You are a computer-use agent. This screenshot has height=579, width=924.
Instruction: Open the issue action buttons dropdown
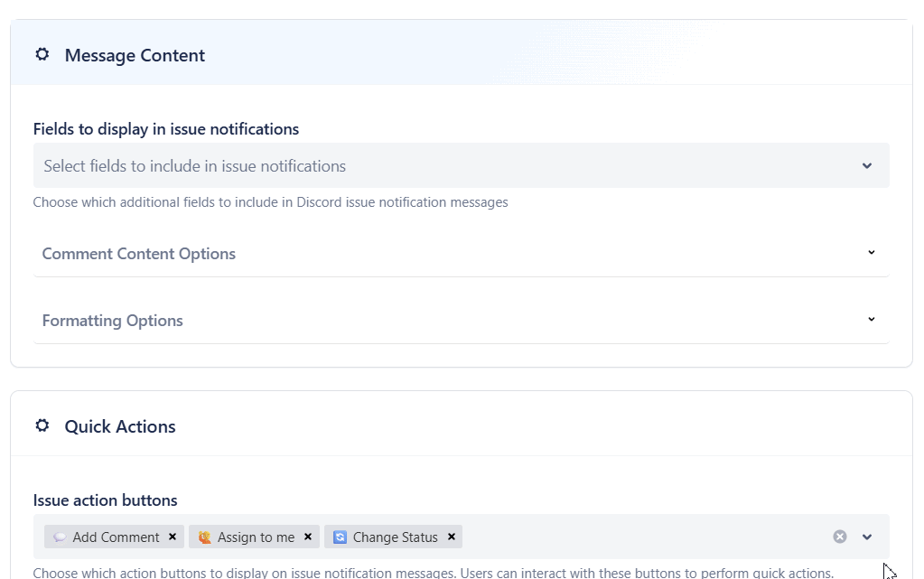coord(866,537)
